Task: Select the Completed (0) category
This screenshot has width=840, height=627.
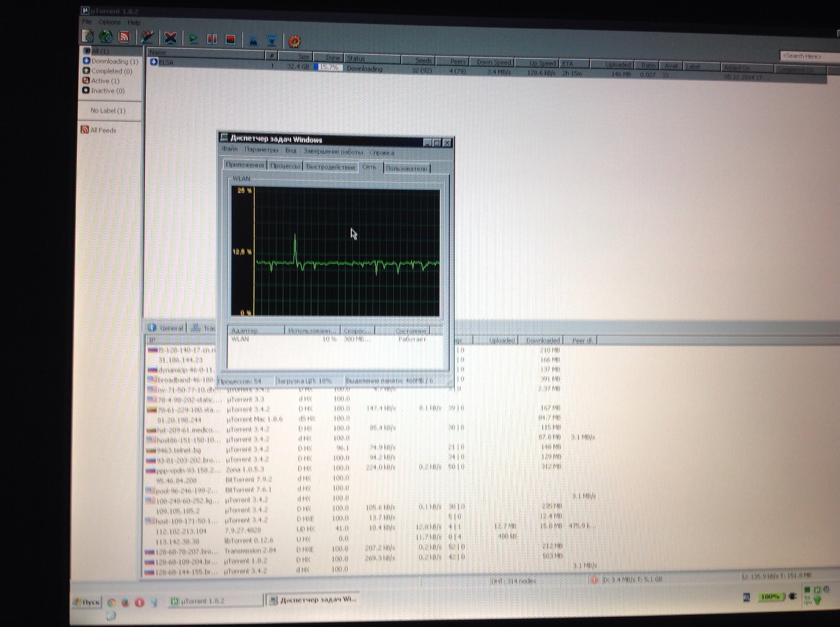Action: (x=108, y=71)
